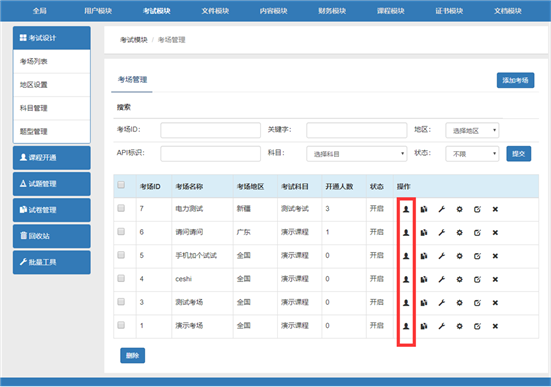Image resolution: width=551 pixels, height=387 pixels.
Task: Expand the 回收站 sidebar section
Action: tap(52, 236)
